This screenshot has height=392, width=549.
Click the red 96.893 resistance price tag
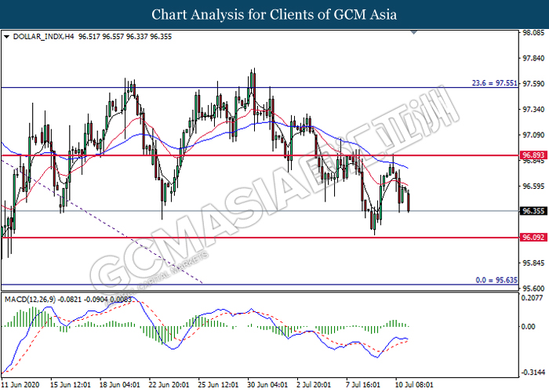click(533, 155)
